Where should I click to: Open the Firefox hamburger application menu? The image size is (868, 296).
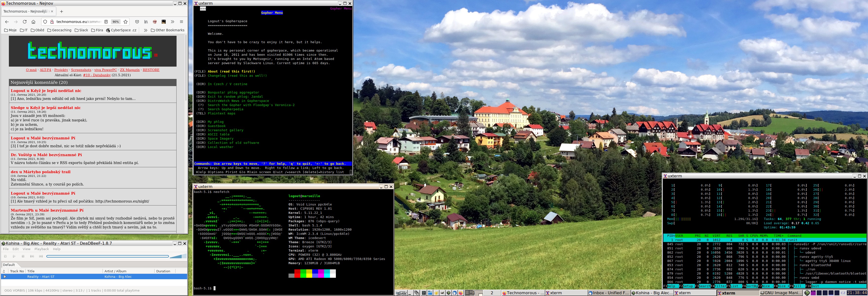click(x=181, y=21)
